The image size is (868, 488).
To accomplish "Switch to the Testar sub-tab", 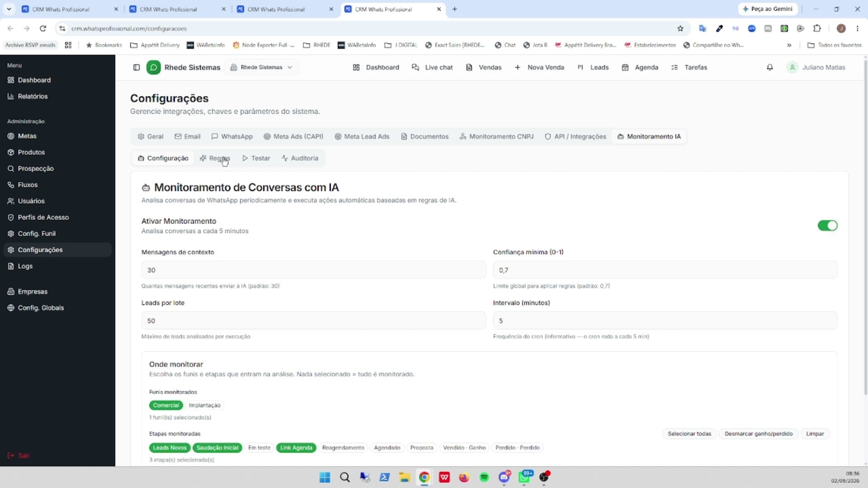I will click(256, 159).
